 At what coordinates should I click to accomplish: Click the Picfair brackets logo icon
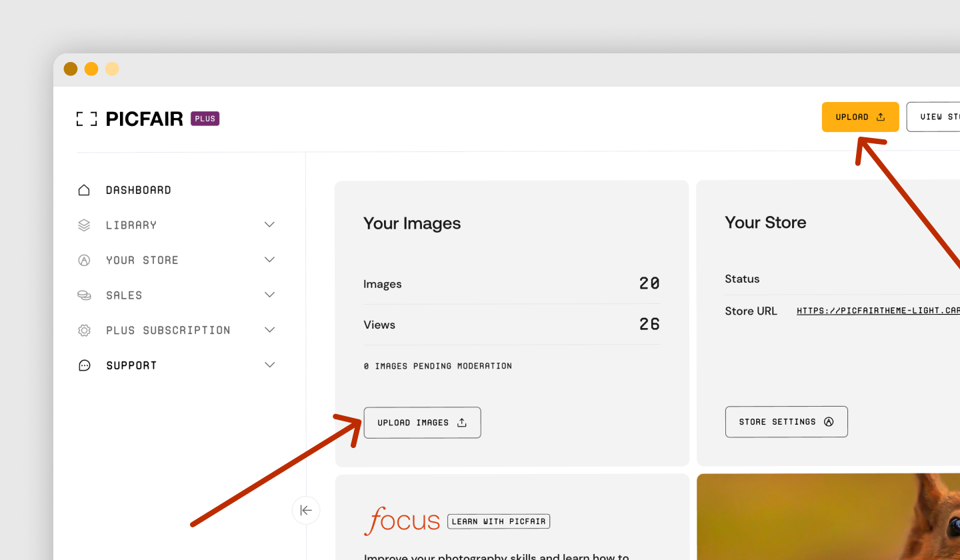86,118
